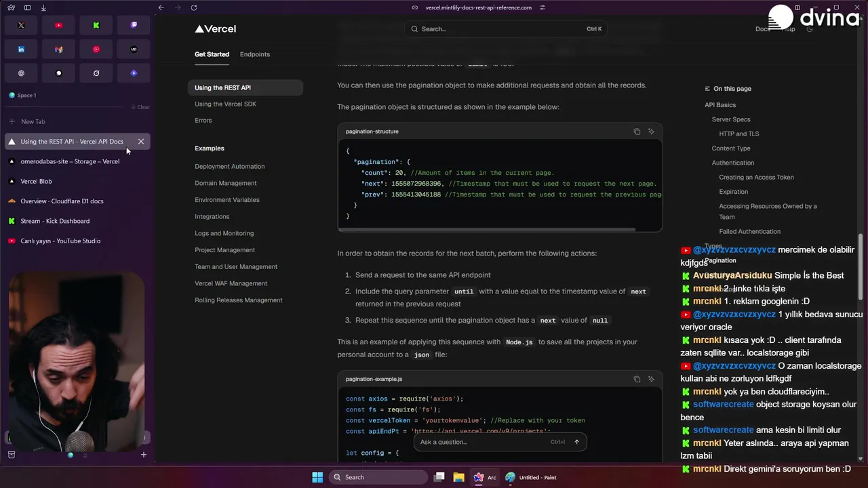This screenshot has height=488, width=868.
Task: Jump to Server Specs section
Action: [x=731, y=119]
